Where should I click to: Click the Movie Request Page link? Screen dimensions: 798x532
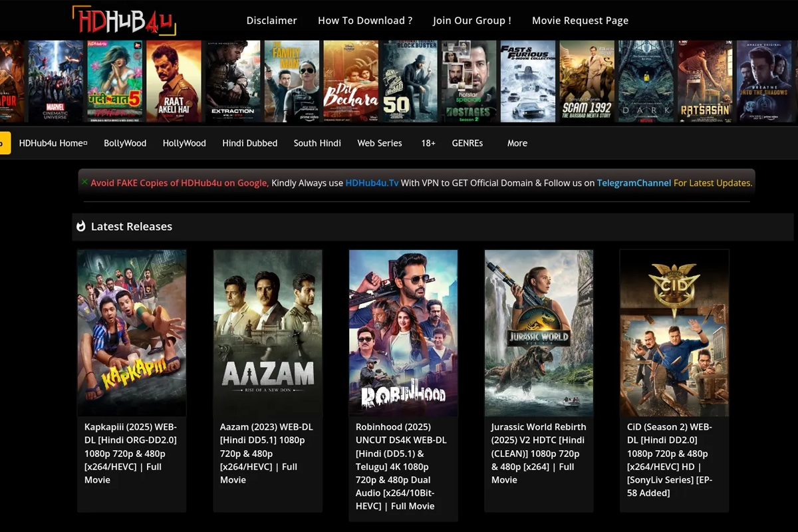[x=580, y=21]
